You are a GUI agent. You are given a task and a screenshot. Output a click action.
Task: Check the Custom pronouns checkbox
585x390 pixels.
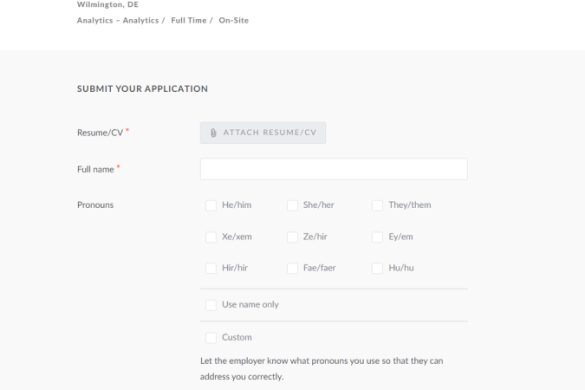click(x=211, y=338)
